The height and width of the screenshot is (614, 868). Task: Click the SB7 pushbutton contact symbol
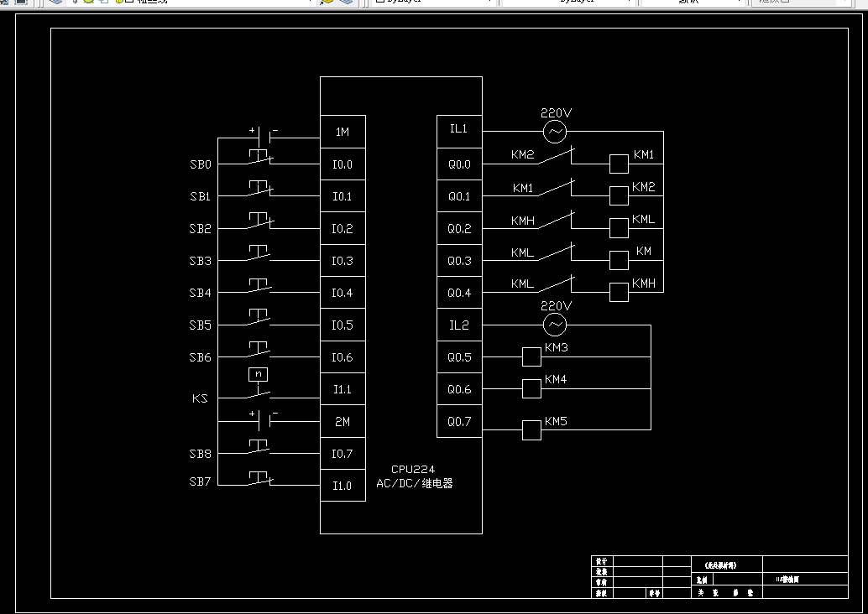[x=260, y=479]
